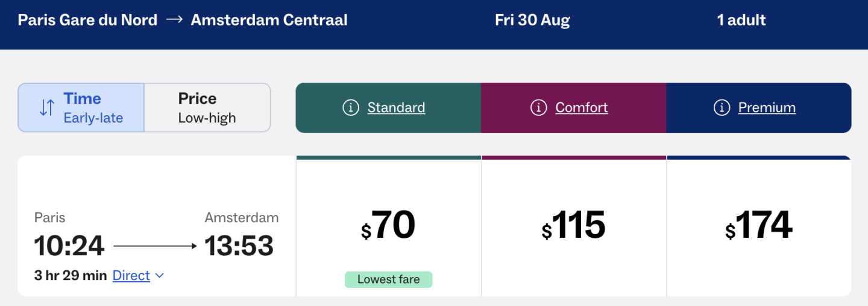Click the Standard class info icon
The height and width of the screenshot is (306, 868).
coord(351,108)
